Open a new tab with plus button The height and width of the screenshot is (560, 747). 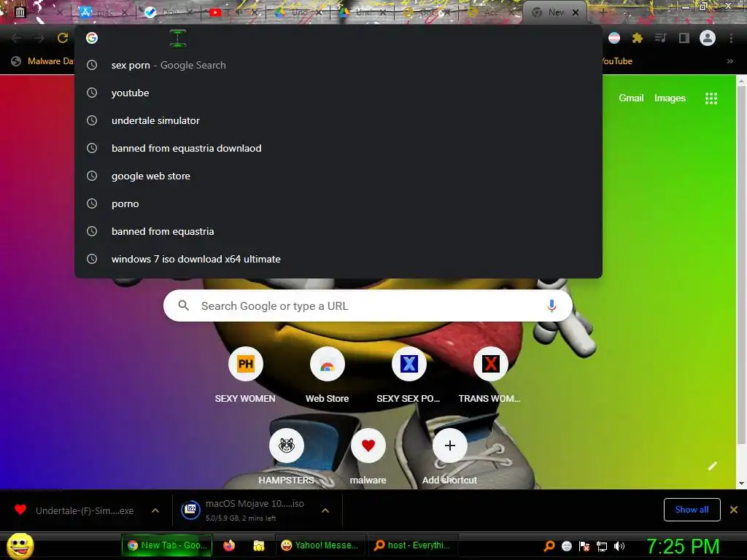point(603,12)
